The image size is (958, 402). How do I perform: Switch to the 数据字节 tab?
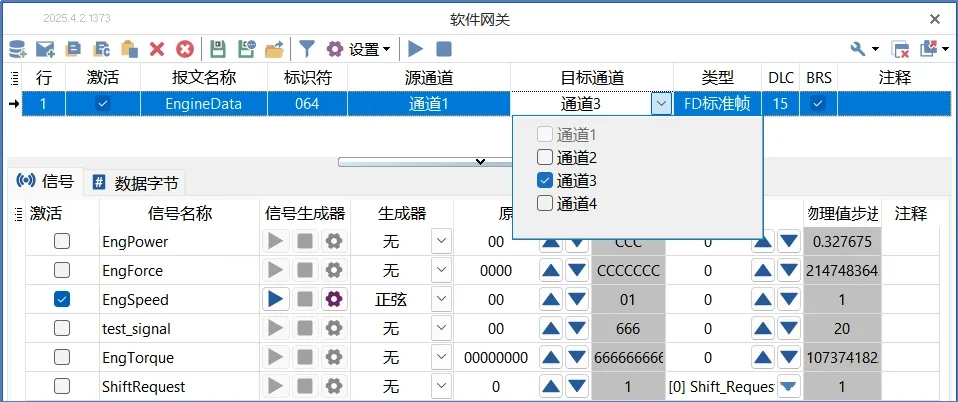136,182
